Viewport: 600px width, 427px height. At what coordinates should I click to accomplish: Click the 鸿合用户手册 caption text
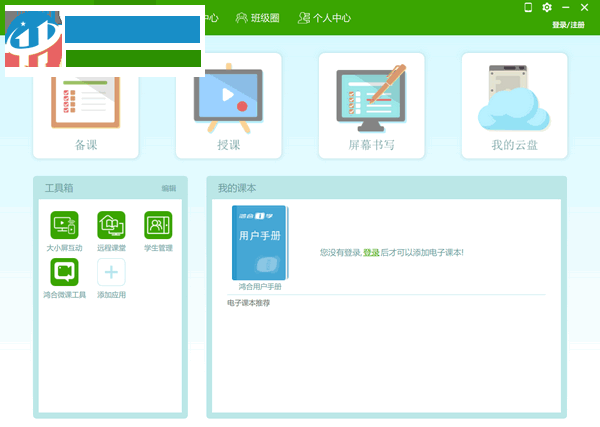click(x=260, y=287)
